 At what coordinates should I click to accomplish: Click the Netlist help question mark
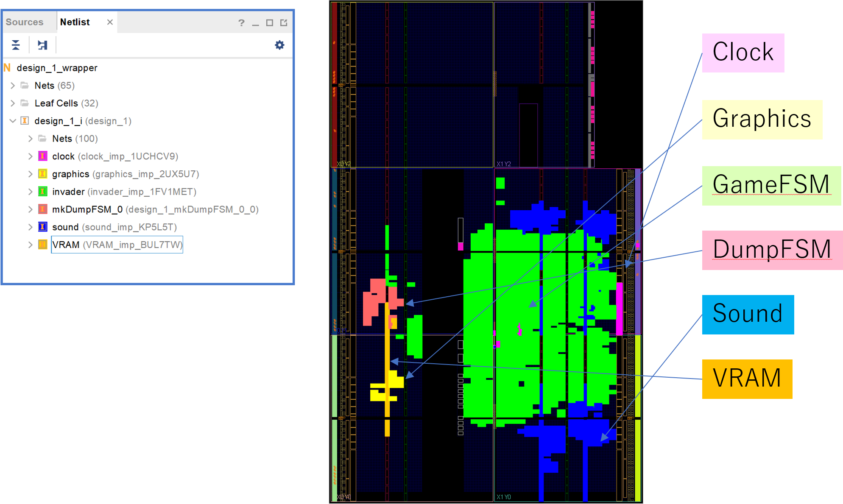point(241,23)
